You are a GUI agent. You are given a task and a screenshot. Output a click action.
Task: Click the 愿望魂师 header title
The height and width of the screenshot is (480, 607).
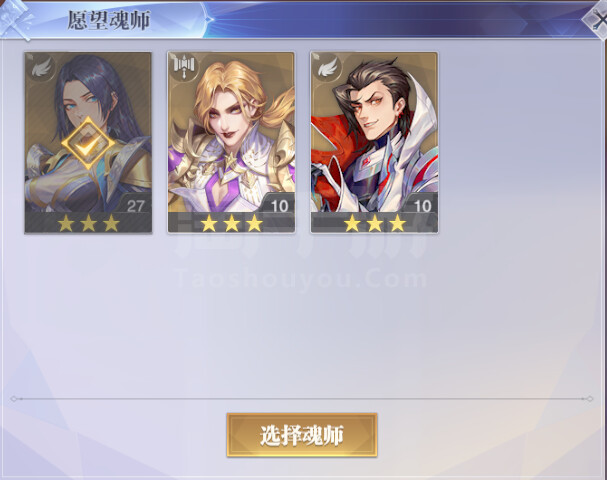tap(109, 20)
